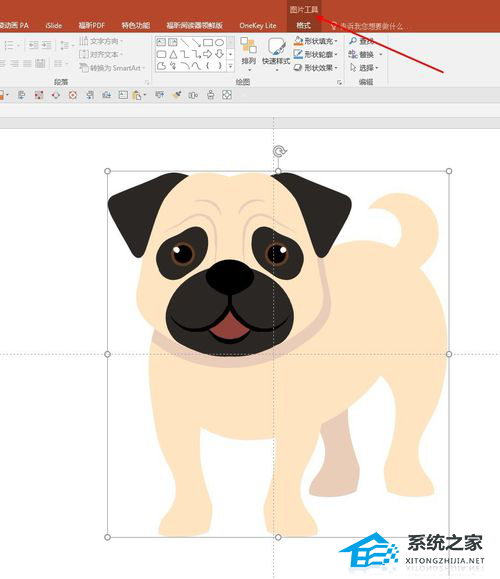
Task: Click the align objects left toolbar icon
Action: click(x=21, y=95)
